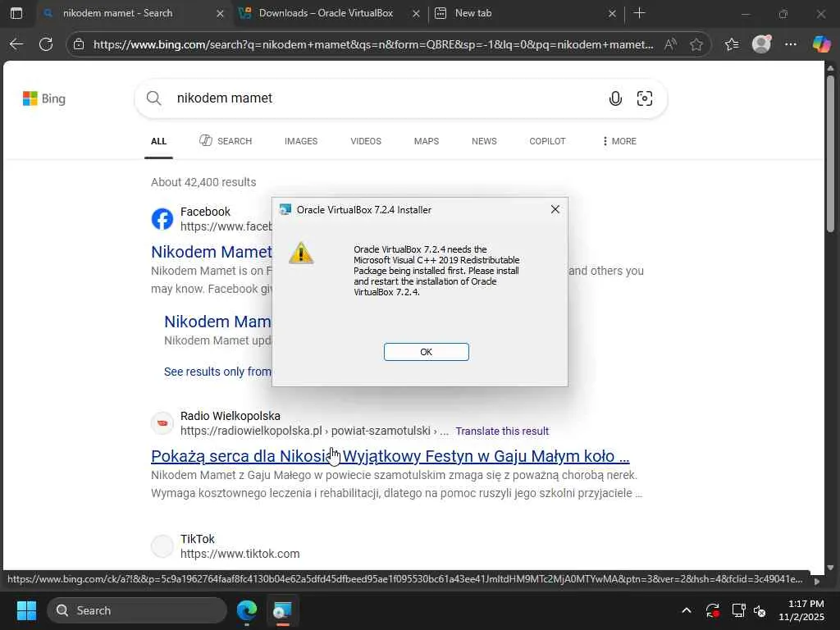
Task: Click the scrollbar down arrow
Action: click(830, 568)
